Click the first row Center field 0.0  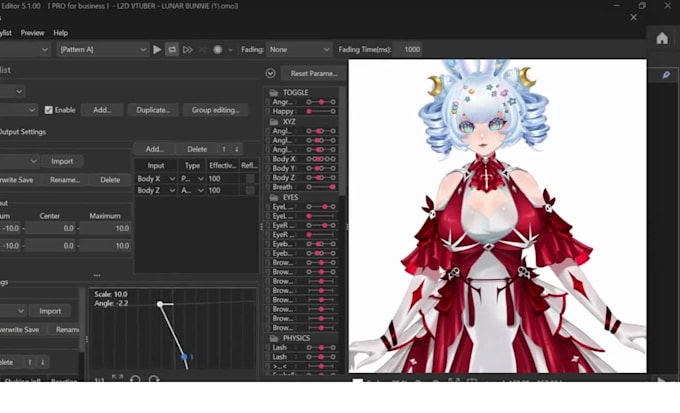[x=50, y=228]
